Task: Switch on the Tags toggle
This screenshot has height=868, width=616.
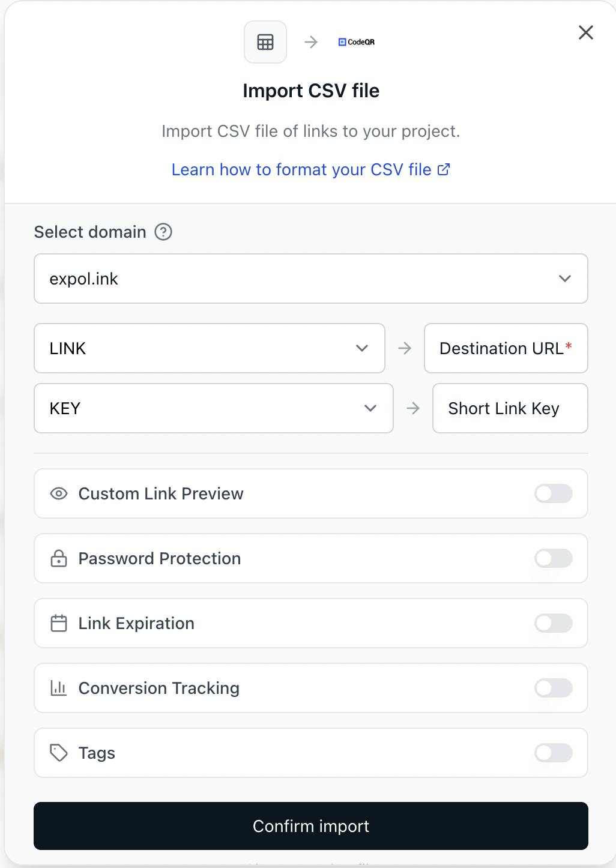Action: (x=553, y=753)
